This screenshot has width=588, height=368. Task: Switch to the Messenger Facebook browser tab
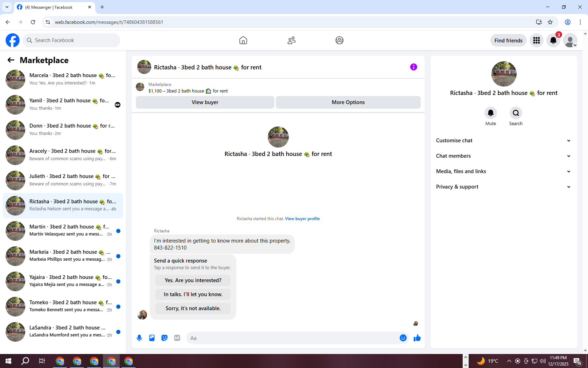(54, 7)
